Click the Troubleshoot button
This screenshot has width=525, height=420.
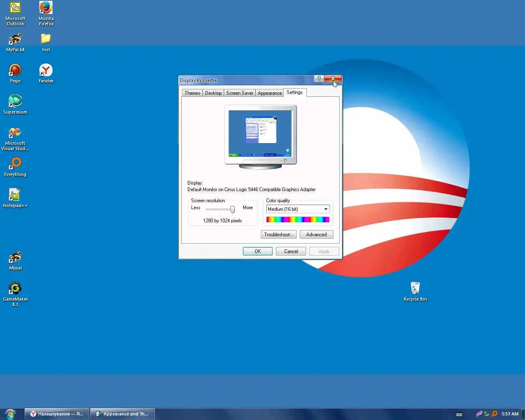click(x=278, y=235)
